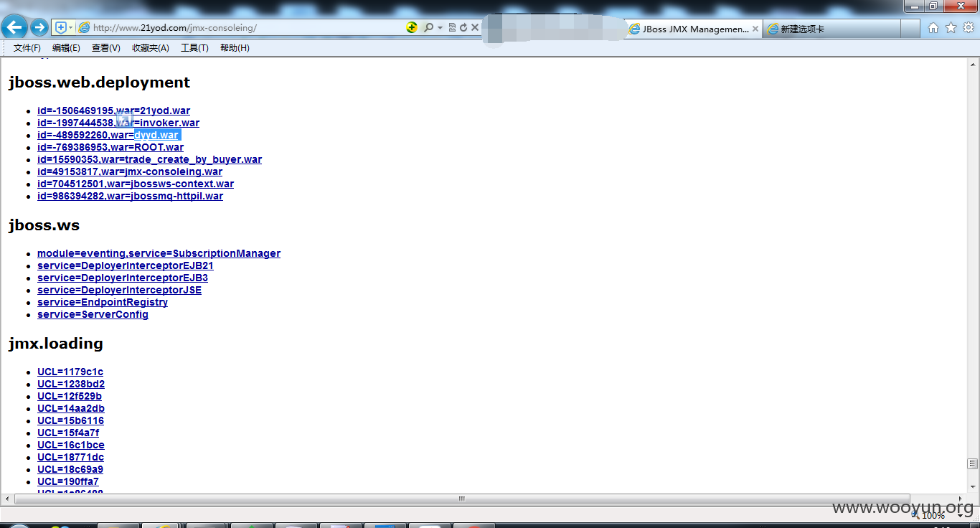Open the UCL=1179c1c link

pos(70,372)
